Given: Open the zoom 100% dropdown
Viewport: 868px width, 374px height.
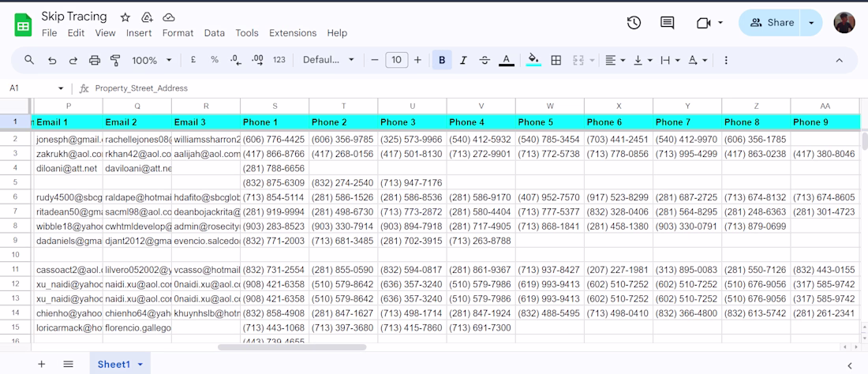Looking at the screenshot, I should coord(152,60).
